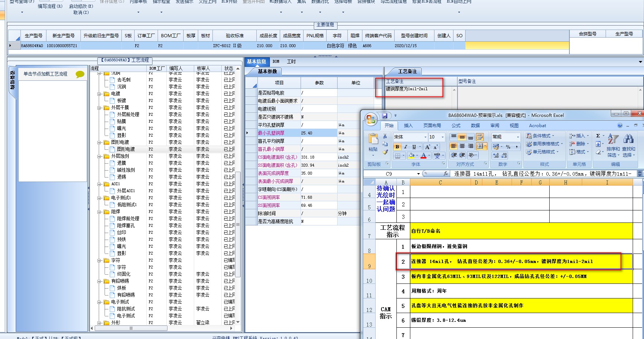644x339 pixels.
Task: Toggle top vertical alignment
Action: click(454, 137)
